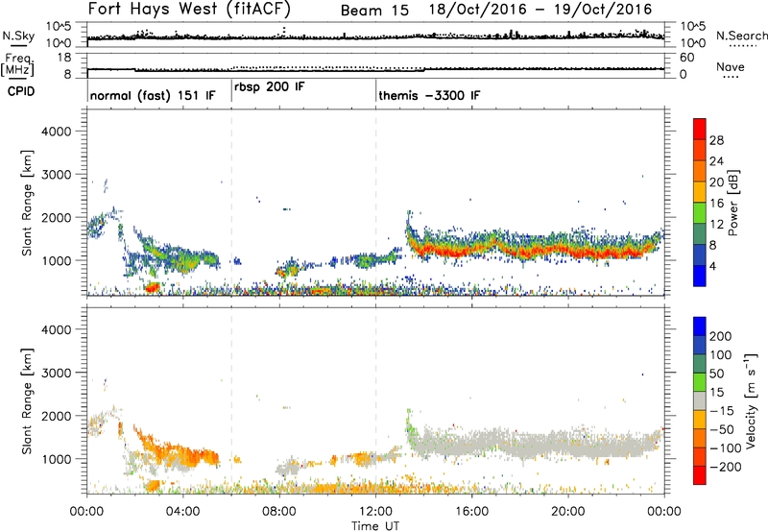The width and height of the screenshot is (768, 532).
Task: Click the "18" tick on frequency axis
Action: (x=64, y=58)
